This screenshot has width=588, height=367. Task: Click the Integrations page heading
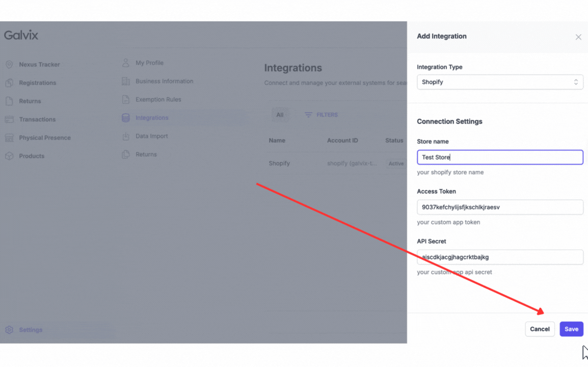click(293, 68)
